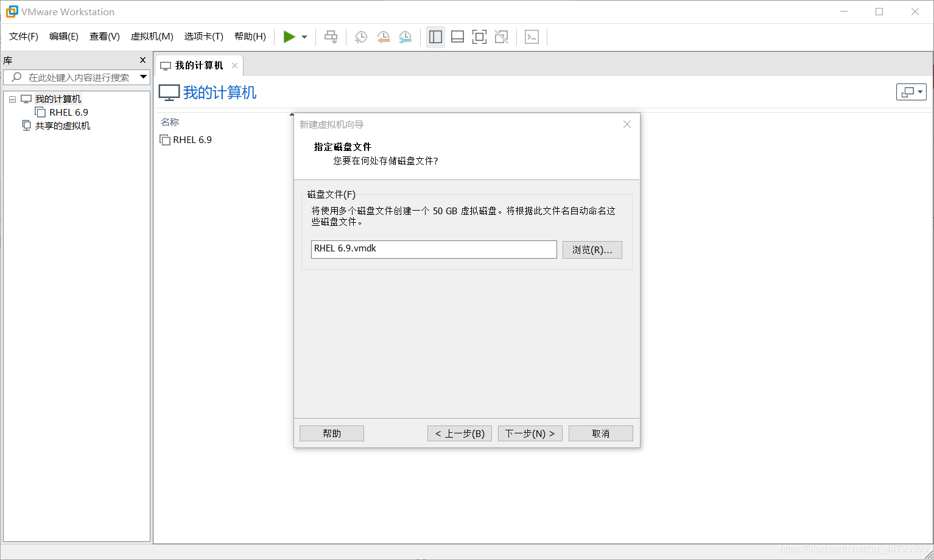This screenshot has width=934, height=560.
Task: Collapse the 我的计算机 tree node
Action: point(12,99)
